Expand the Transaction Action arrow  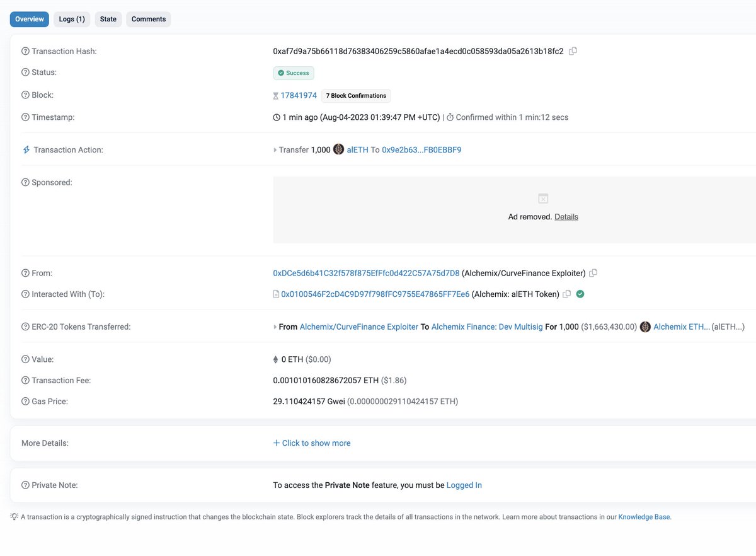275,150
